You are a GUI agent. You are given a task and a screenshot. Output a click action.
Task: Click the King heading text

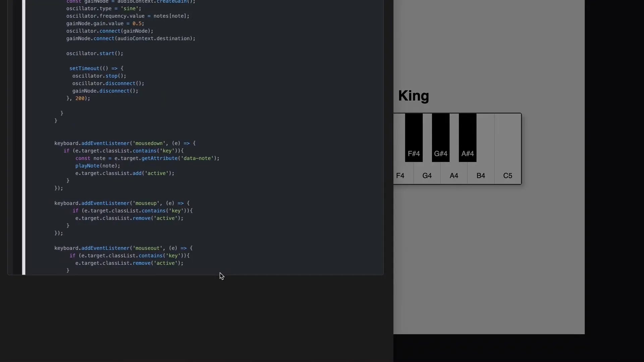pos(413,96)
